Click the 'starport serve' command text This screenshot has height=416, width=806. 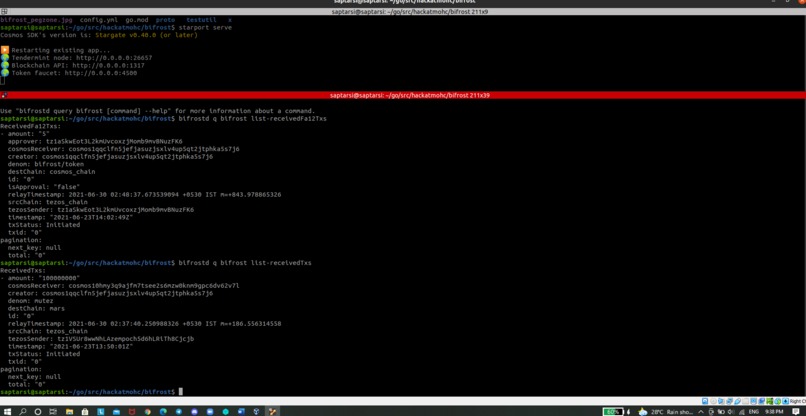coord(205,27)
